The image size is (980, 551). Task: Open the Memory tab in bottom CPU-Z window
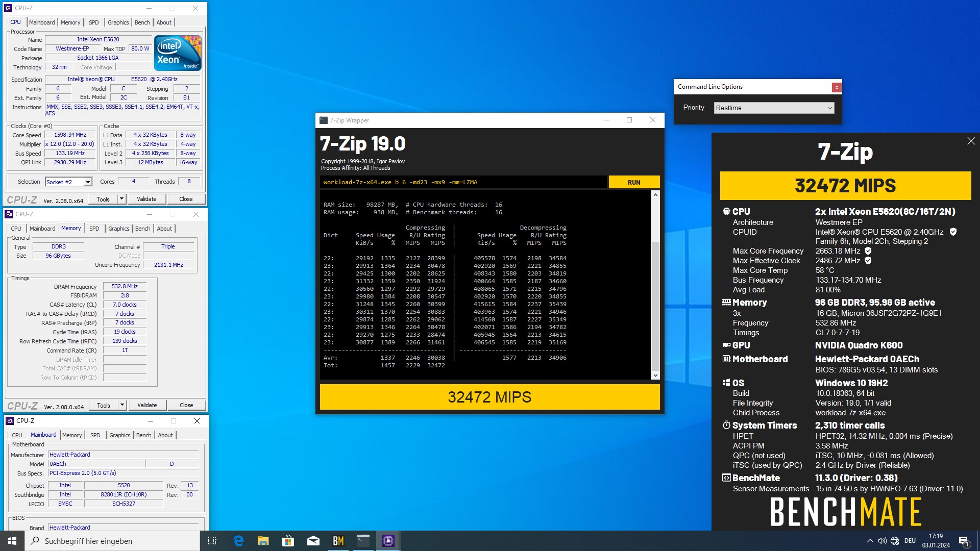[x=72, y=435]
